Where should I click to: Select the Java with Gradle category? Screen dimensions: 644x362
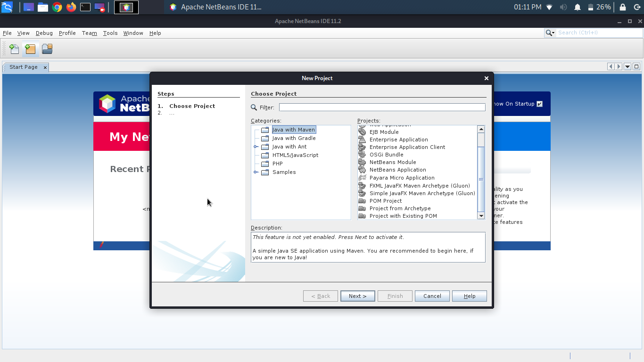tap(294, 138)
